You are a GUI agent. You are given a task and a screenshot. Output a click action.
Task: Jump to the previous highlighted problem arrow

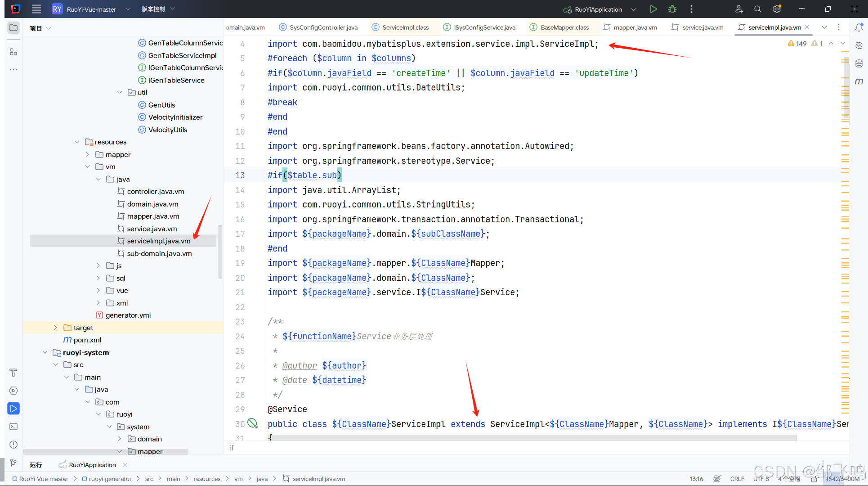pyautogui.click(x=831, y=44)
